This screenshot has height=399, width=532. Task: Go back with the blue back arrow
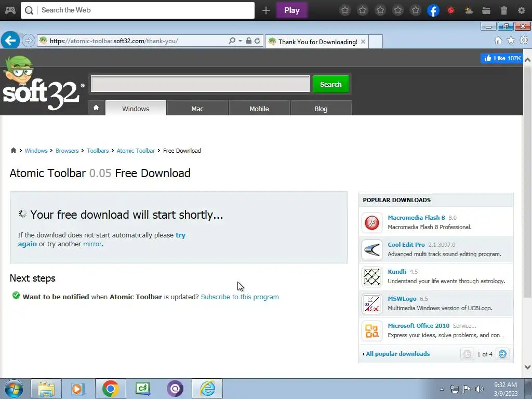tap(10, 41)
